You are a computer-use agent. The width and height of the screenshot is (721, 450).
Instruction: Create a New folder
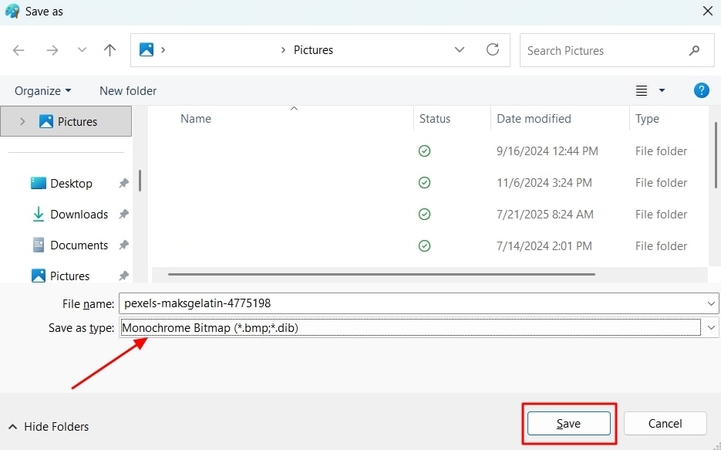(128, 91)
